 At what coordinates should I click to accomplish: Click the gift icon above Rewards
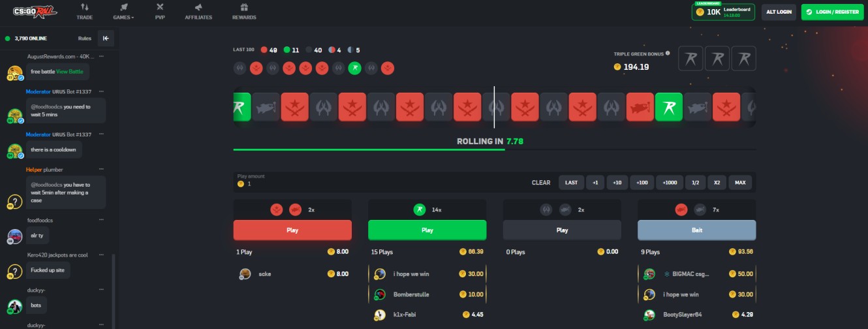point(244,7)
